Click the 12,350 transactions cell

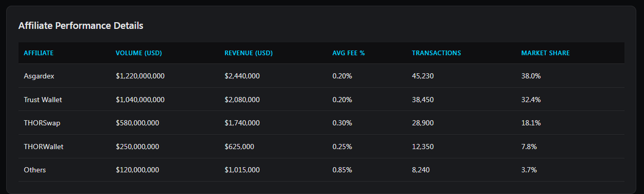click(423, 146)
